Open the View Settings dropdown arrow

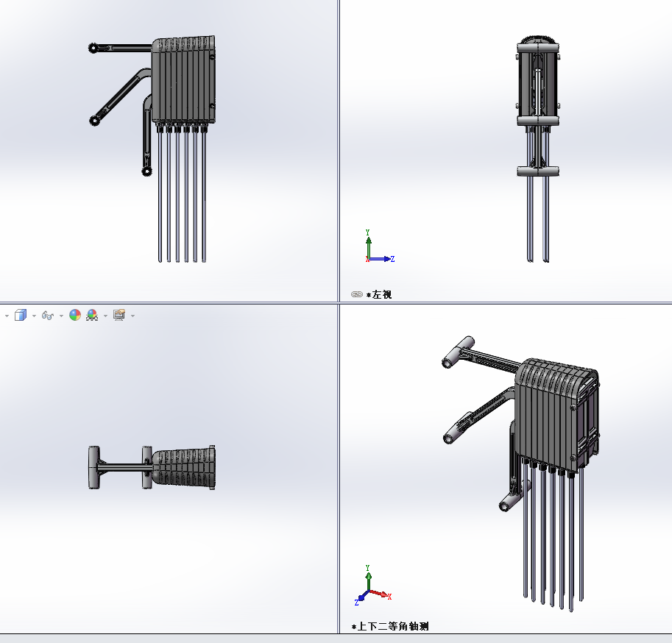click(x=133, y=316)
